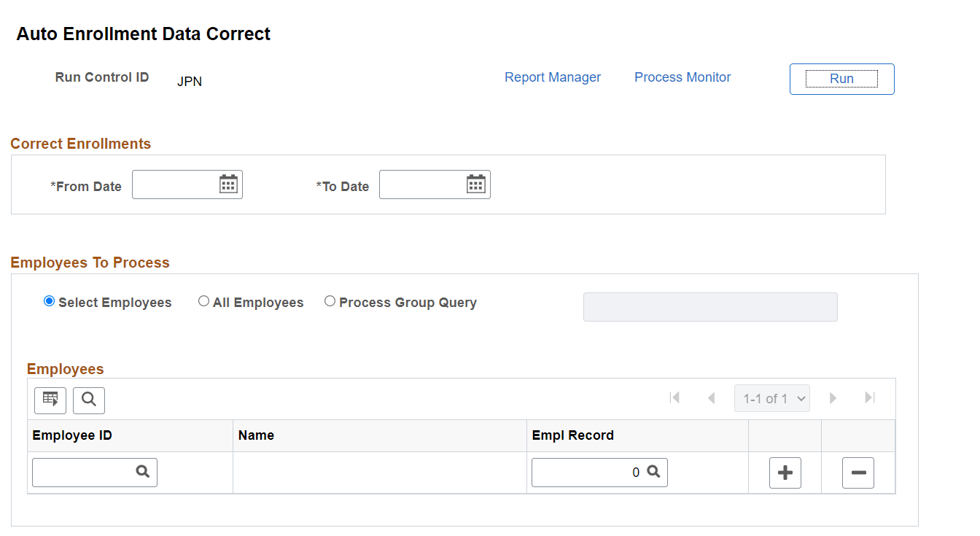Delete the employee row with the minus icon

tap(858, 473)
